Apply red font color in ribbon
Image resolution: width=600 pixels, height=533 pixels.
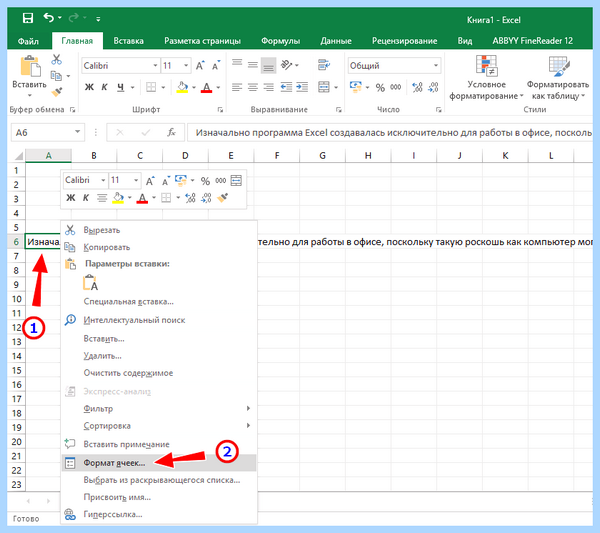click(x=206, y=88)
